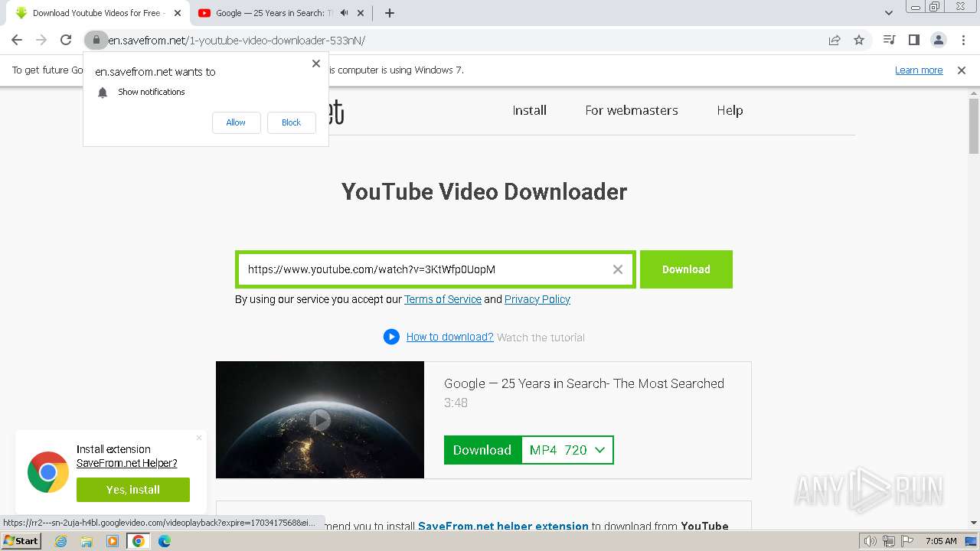This screenshot has width=980, height=551.
Task: Bookmark this page with star icon
Action: pos(859,40)
